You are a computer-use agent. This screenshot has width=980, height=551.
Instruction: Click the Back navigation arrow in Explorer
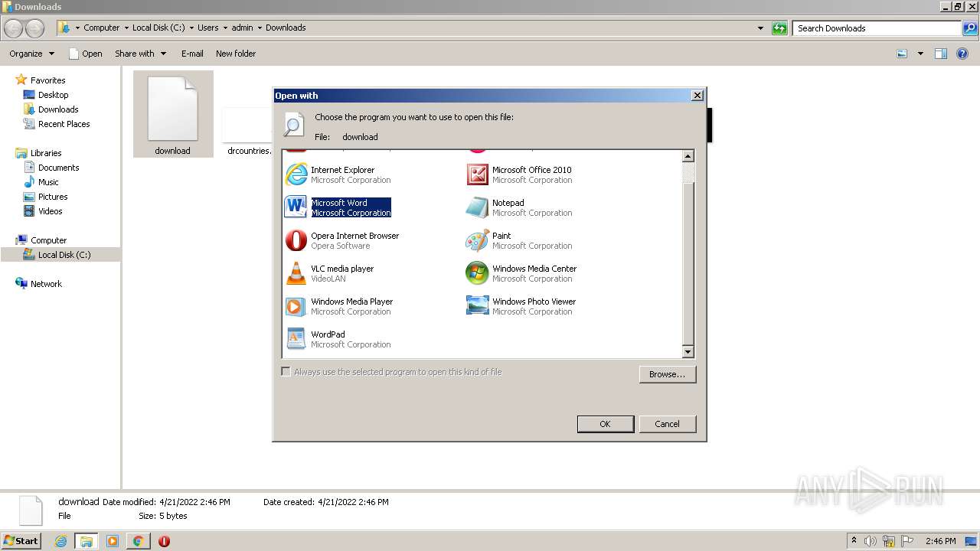click(x=14, y=28)
